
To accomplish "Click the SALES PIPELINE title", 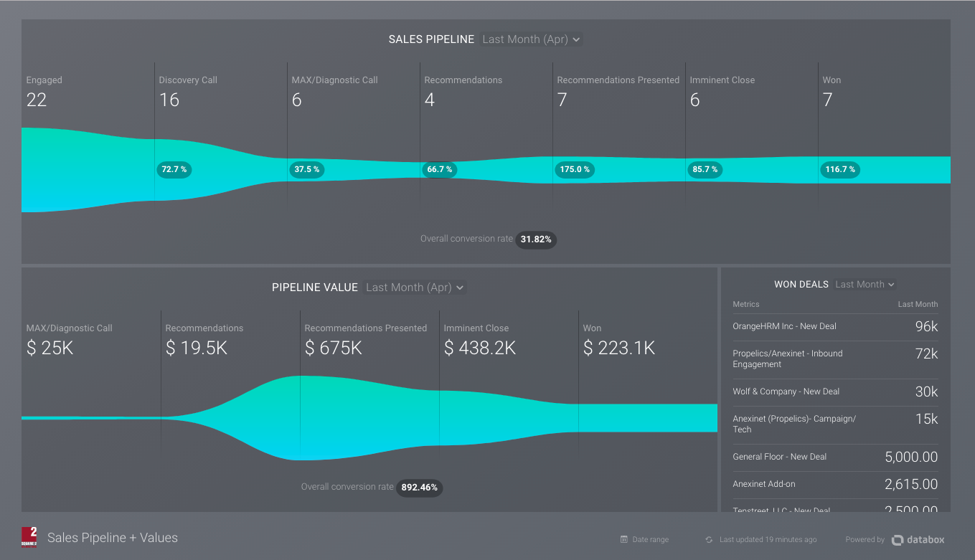I will [x=431, y=39].
